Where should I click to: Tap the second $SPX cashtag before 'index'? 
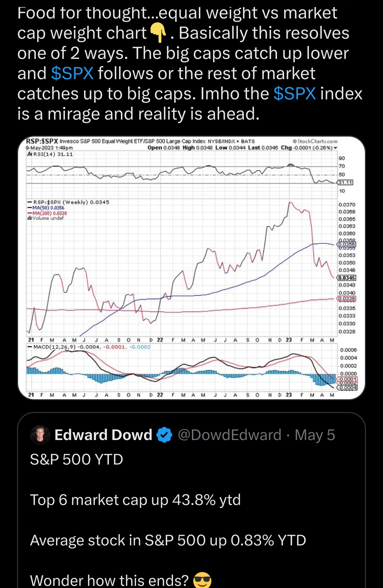(x=295, y=94)
